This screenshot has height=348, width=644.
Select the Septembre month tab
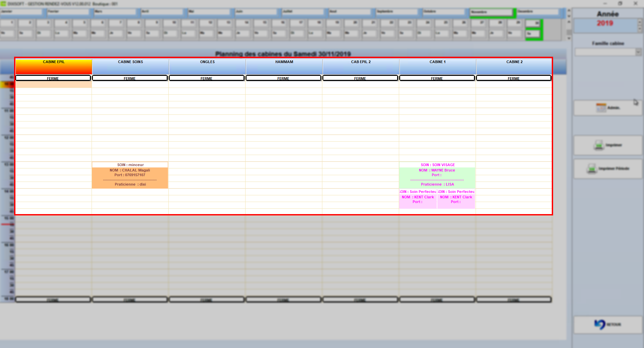[x=397, y=12]
